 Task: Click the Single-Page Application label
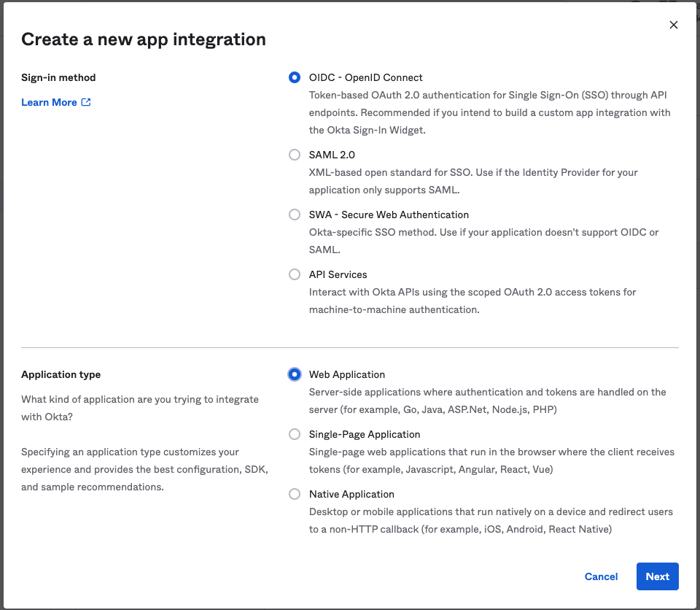pos(364,434)
